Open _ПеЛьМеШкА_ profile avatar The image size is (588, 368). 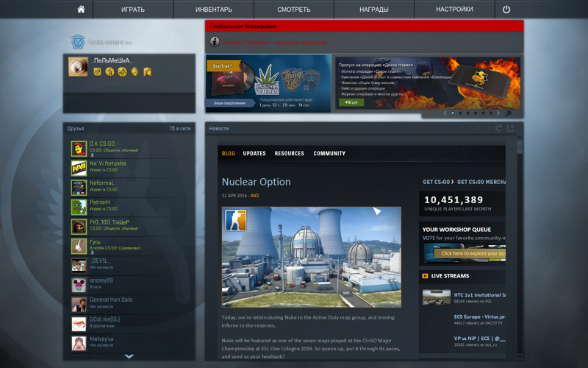(x=78, y=66)
